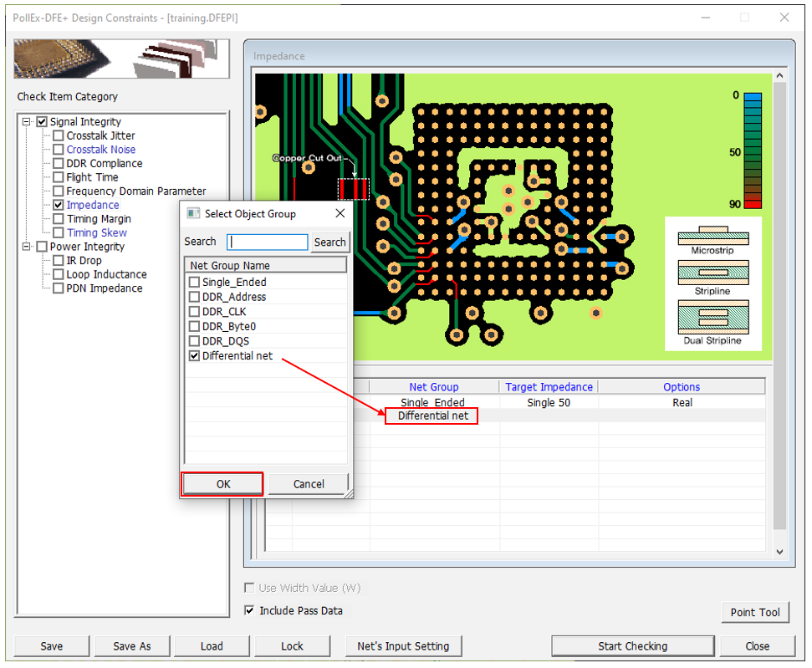Select the Timing Skew tree item
812x668 pixels.
97,232
